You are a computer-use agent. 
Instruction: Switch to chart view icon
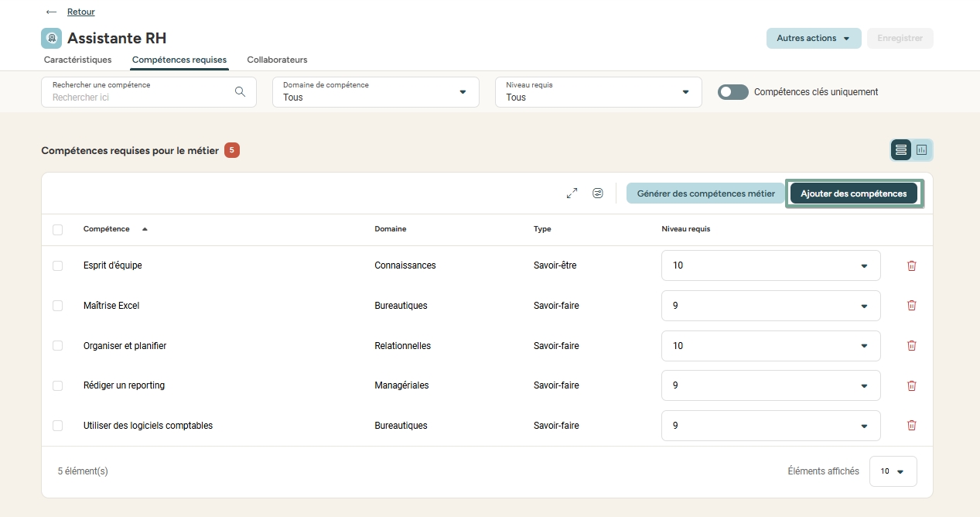click(x=922, y=150)
